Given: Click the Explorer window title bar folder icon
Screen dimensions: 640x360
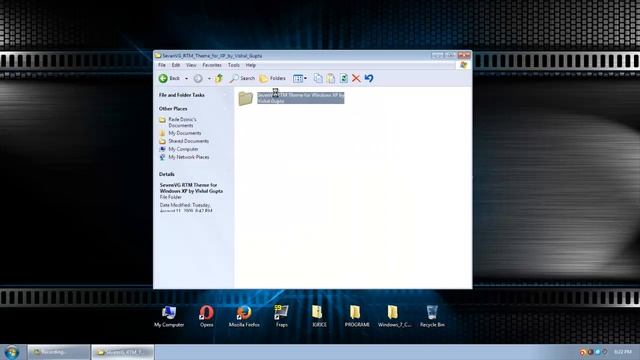Looking at the screenshot, I should pos(158,56).
